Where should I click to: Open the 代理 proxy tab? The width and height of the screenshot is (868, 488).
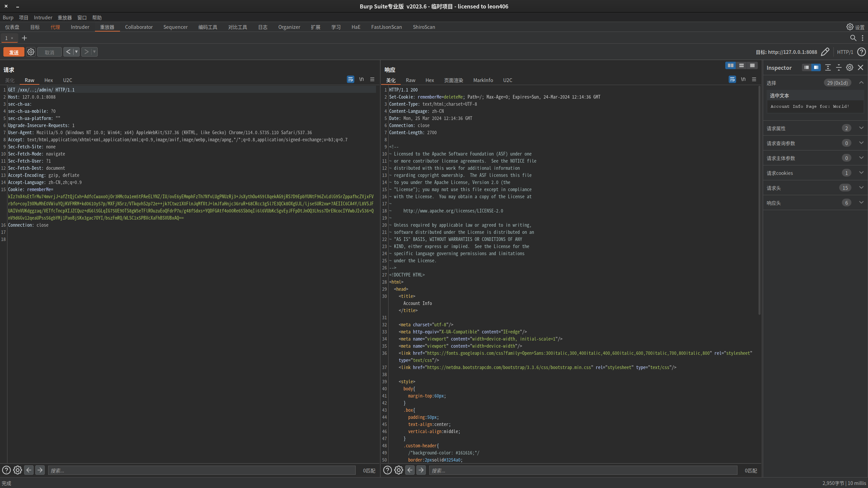click(55, 27)
